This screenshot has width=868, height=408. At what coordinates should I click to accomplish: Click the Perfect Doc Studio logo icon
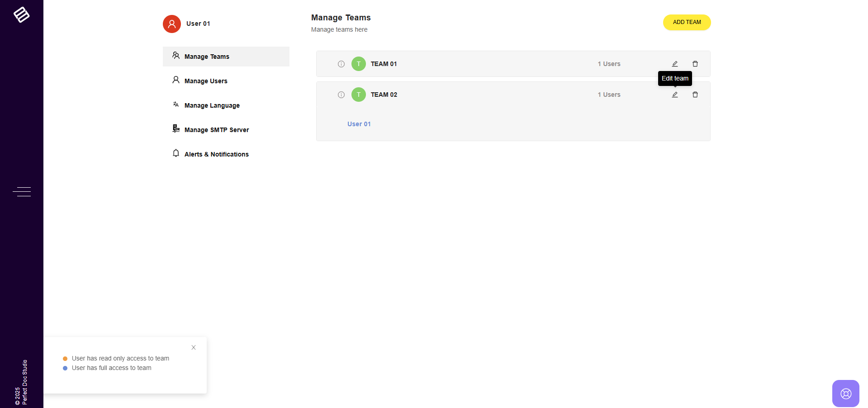click(x=21, y=14)
